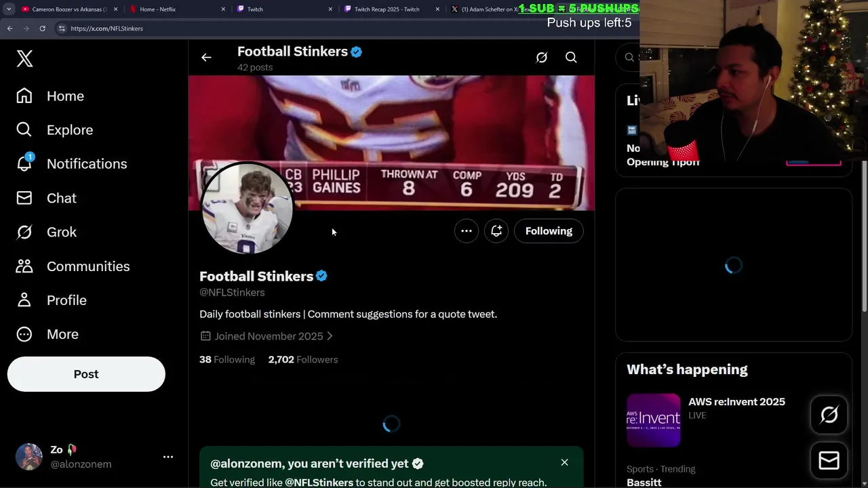Click verified badge in the top header
Screen dimensions: 868x488
tap(356, 52)
